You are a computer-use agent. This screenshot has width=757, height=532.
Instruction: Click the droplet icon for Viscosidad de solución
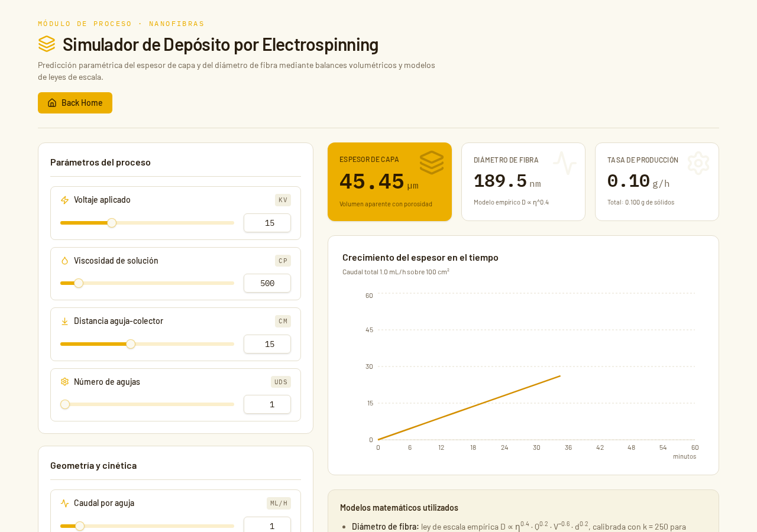click(x=65, y=261)
